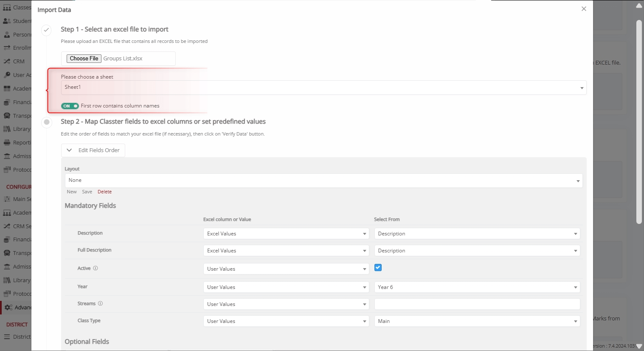This screenshot has height=351, width=644.
Task: Select the Step 2 circle indicator
Action: pos(47,122)
